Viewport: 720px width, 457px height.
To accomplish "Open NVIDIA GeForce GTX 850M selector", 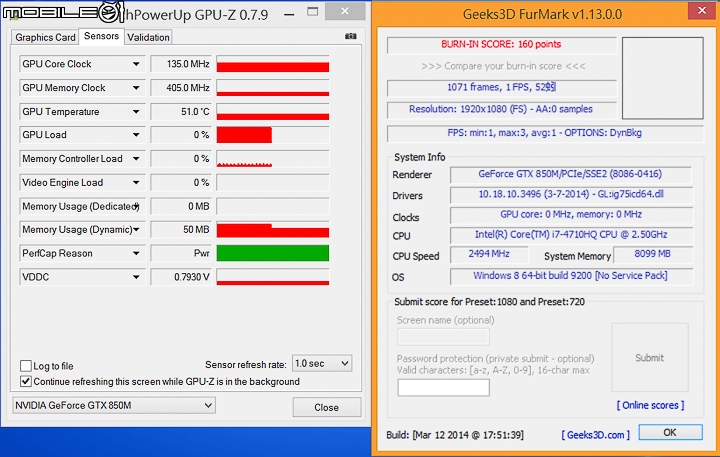I will 114,406.
